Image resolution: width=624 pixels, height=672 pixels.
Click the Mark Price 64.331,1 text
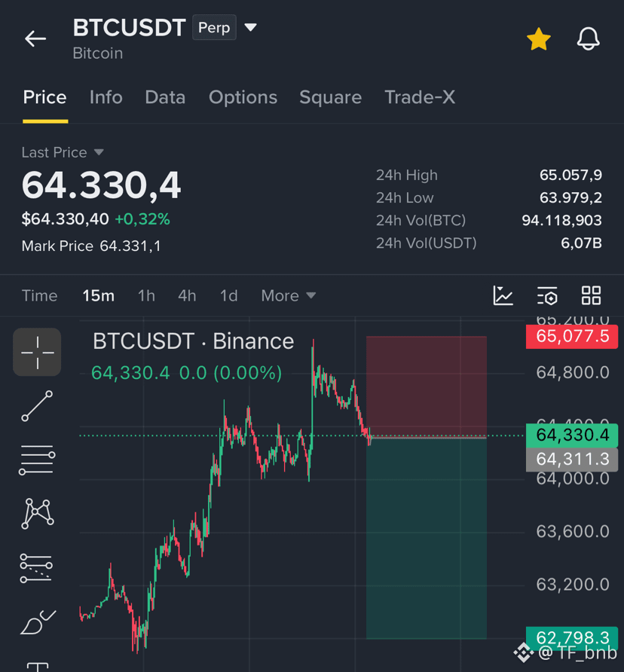[91, 246]
